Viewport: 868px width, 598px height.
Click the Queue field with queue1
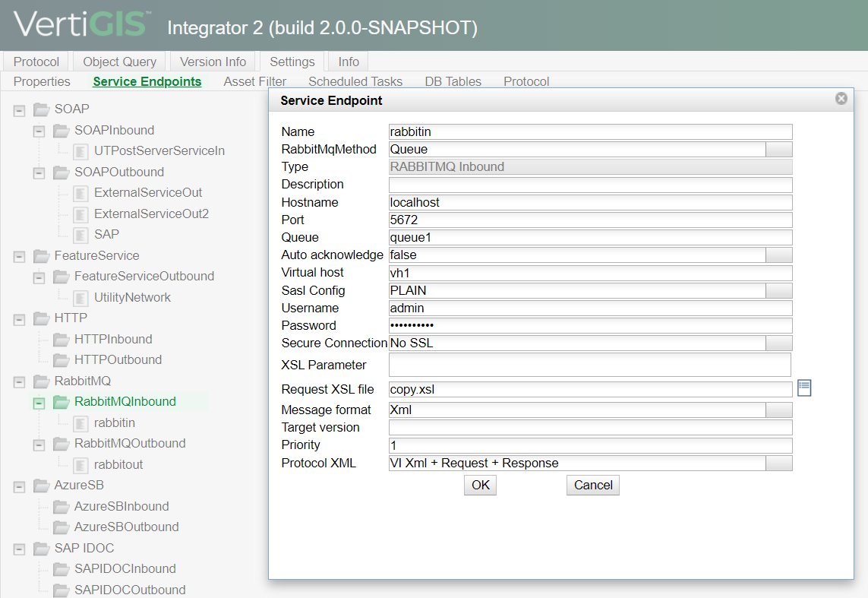(591, 238)
